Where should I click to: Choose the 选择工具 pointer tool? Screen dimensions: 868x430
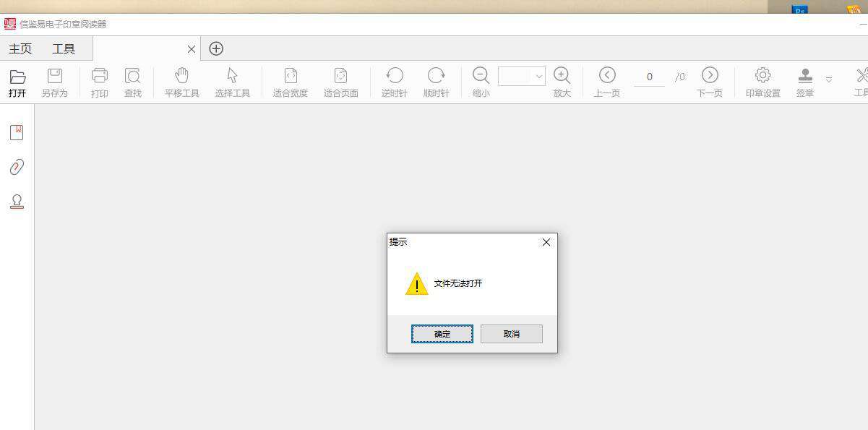232,82
